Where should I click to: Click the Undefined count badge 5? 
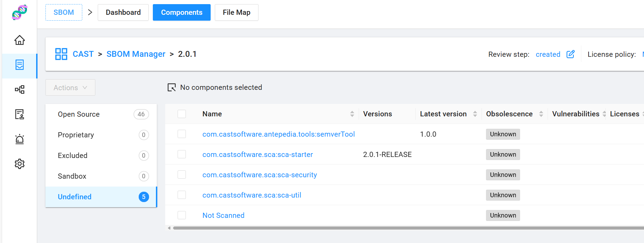144,197
